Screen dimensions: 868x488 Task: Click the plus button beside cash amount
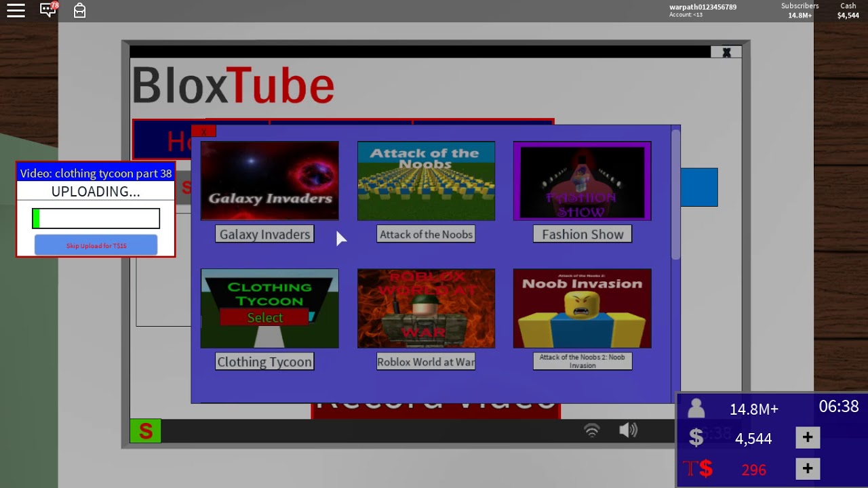(x=807, y=438)
